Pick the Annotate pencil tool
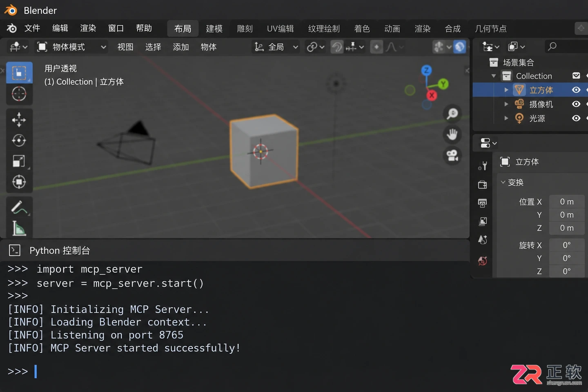This screenshot has width=588, height=392. click(x=19, y=207)
